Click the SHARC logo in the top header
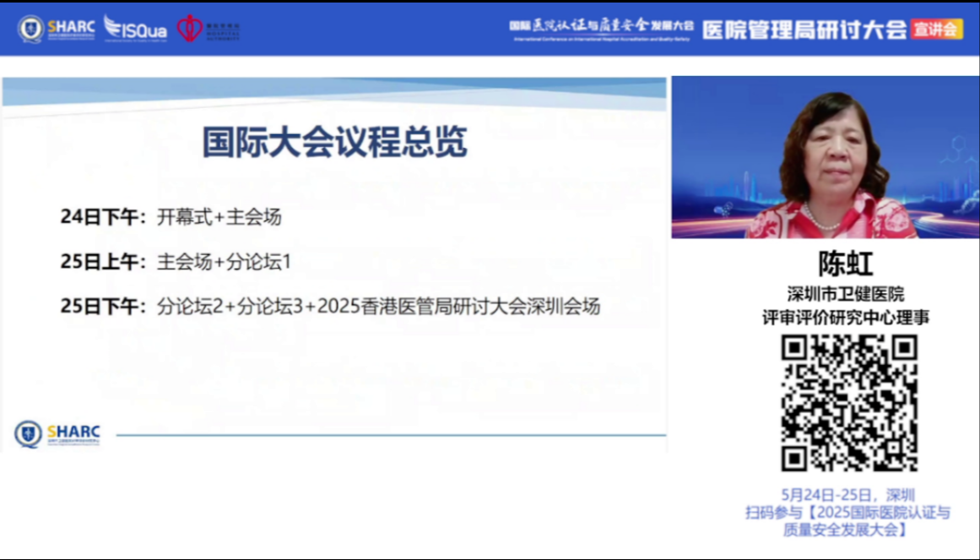980x560 pixels. pos(57,29)
